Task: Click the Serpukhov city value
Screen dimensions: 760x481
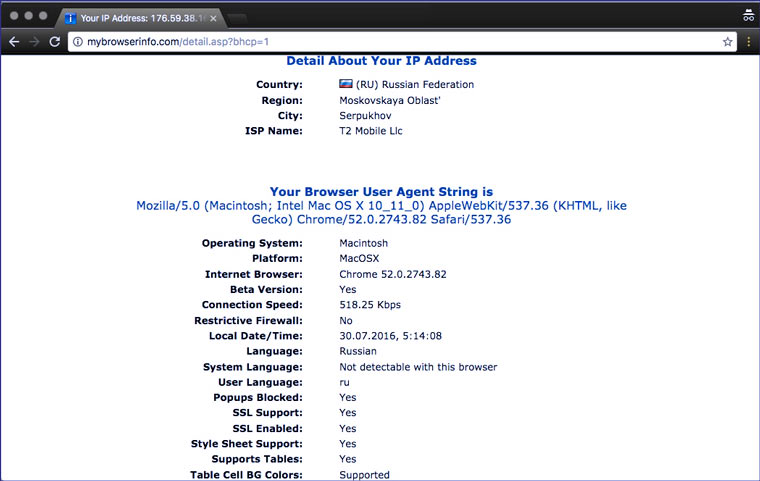Action: click(x=365, y=116)
